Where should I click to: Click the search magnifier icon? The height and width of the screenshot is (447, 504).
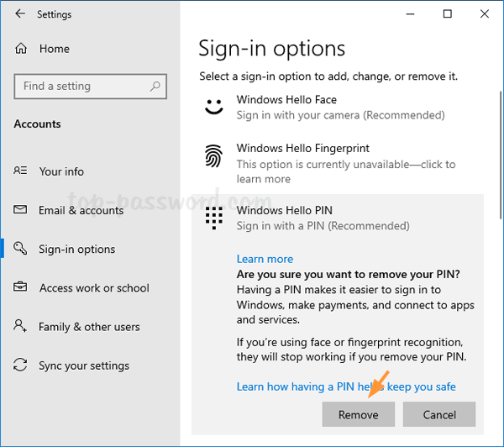click(x=154, y=87)
